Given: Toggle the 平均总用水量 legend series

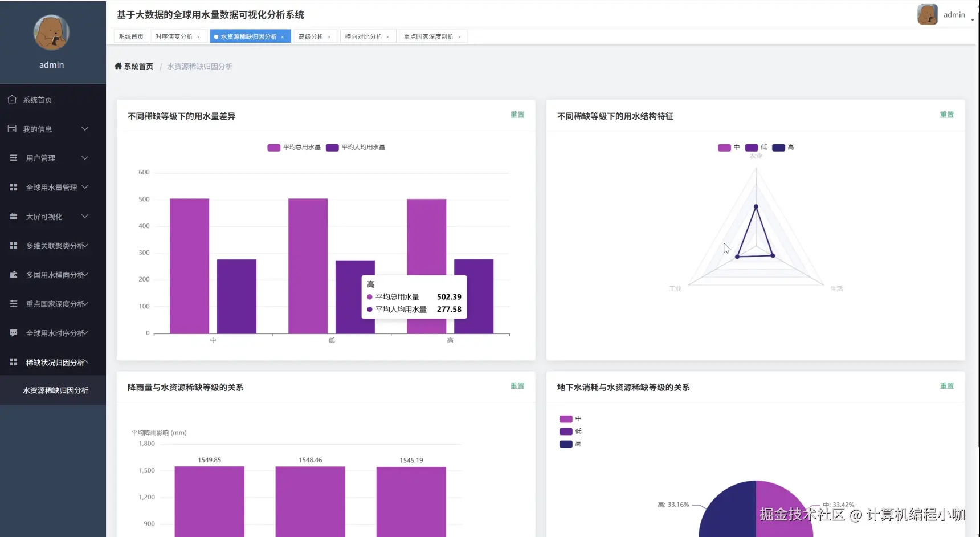Looking at the screenshot, I should (294, 148).
